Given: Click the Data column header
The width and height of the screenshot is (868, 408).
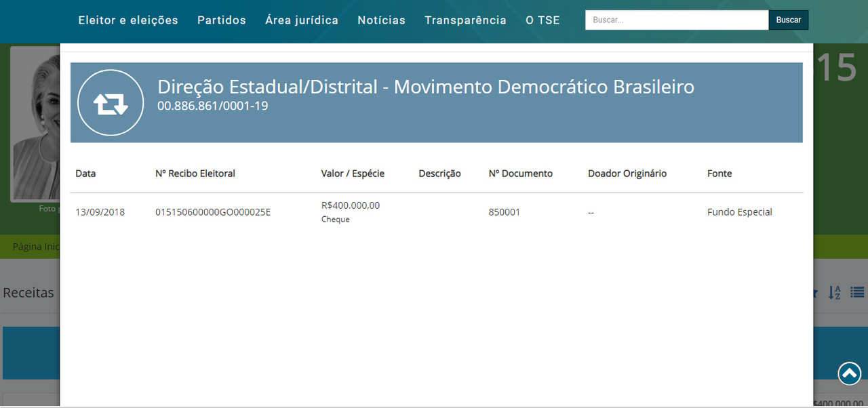Looking at the screenshot, I should [x=85, y=174].
